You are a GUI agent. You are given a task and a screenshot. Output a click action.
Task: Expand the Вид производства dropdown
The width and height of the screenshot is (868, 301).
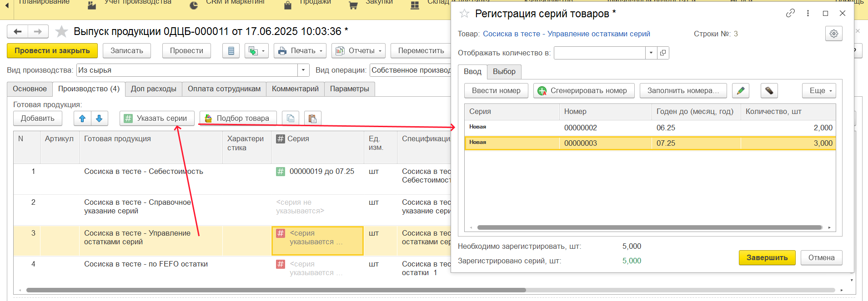pos(303,70)
